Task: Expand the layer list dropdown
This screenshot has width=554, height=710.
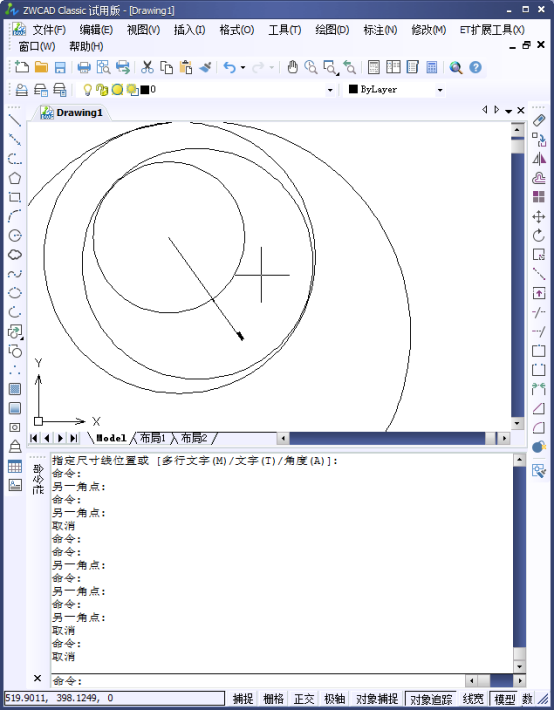Action: coord(330,90)
